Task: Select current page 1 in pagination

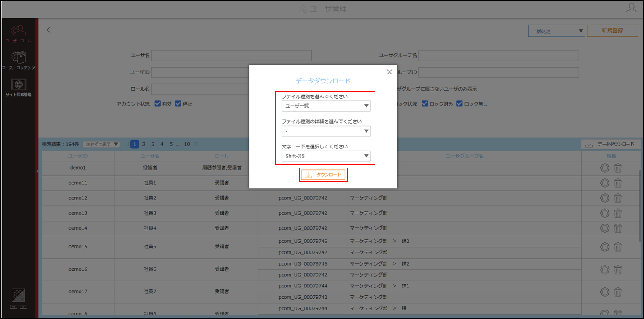Action: pos(134,144)
